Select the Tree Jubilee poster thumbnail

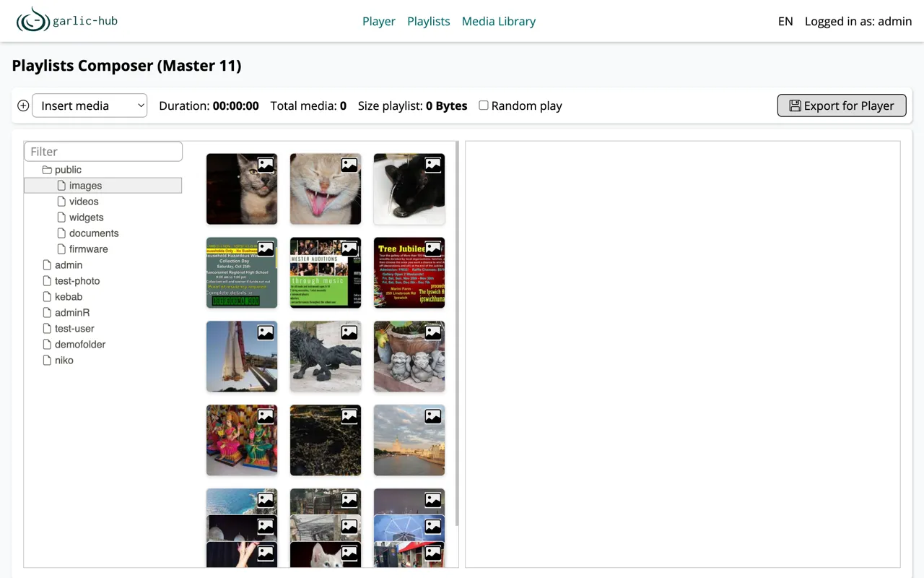click(409, 273)
